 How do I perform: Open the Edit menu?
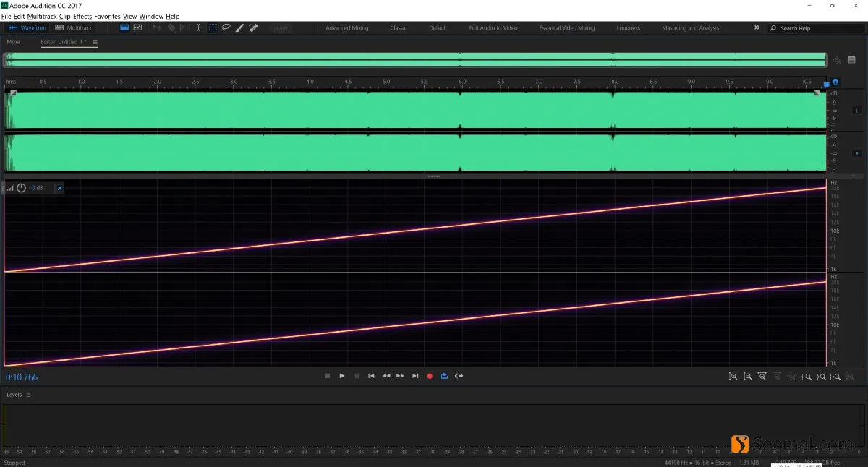[x=19, y=16]
